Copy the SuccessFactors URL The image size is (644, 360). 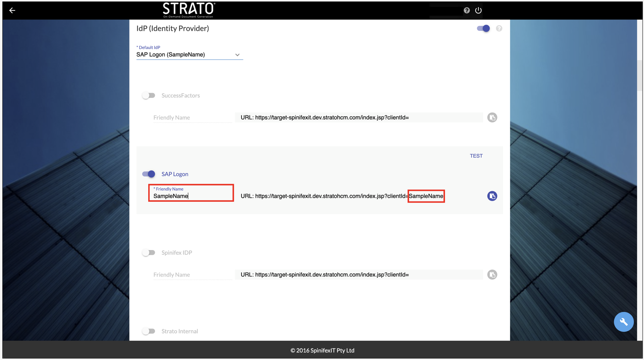(x=492, y=118)
